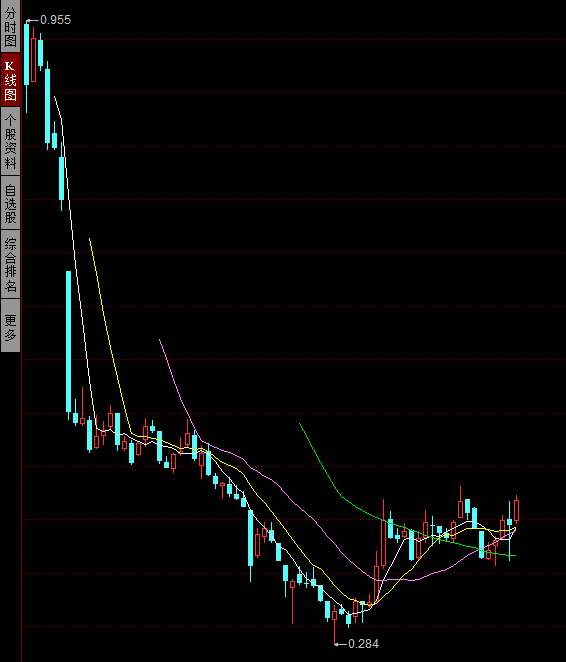Select the K线图 tab
Image resolution: width=566 pixels, height=662 pixels.
pos(10,79)
